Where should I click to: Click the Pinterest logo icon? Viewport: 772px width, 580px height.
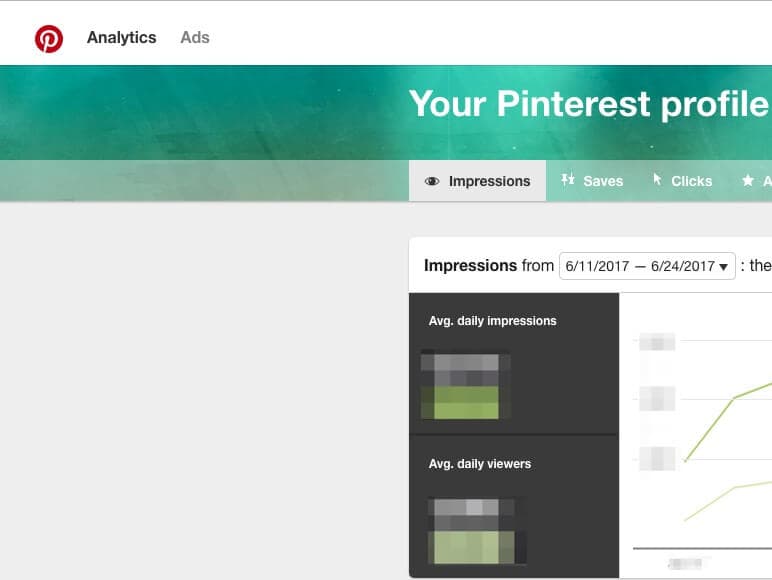click(x=49, y=38)
